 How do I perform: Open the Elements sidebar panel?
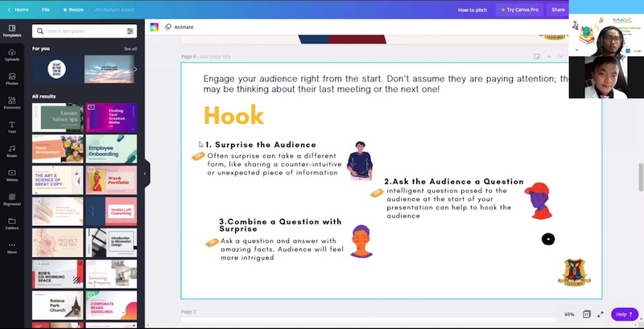[x=12, y=102]
